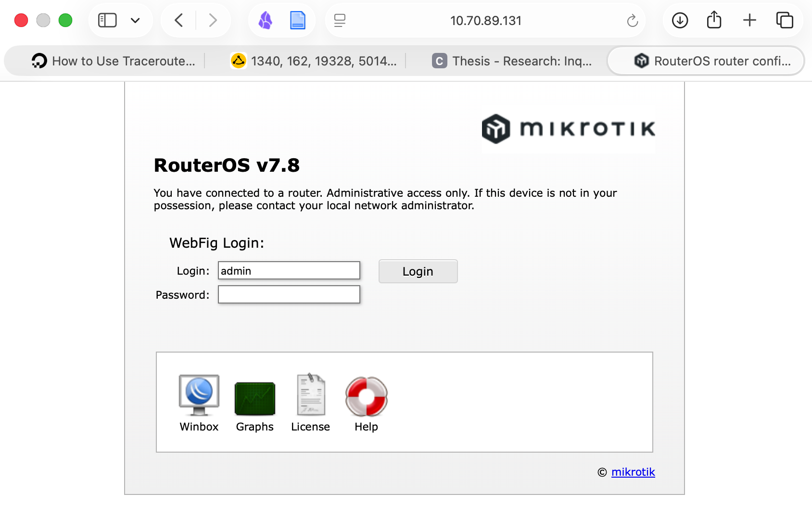Open the Help lifebuoy icon

[367, 396]
